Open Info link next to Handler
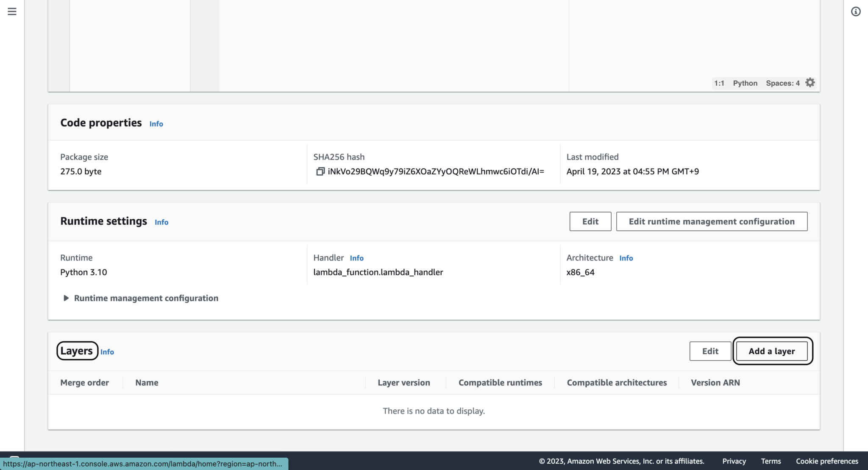The height and width of the screenshot is (470, 868). [356, 258]
